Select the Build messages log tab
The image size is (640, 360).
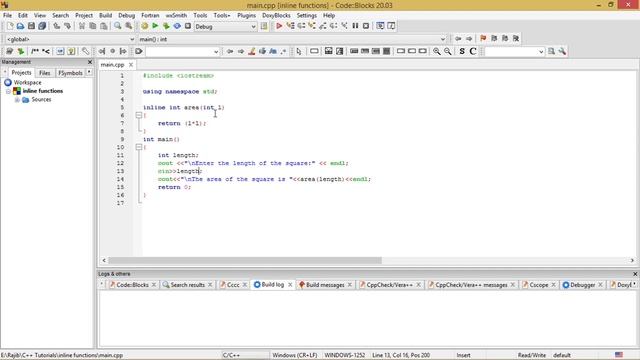pos(325,285)
